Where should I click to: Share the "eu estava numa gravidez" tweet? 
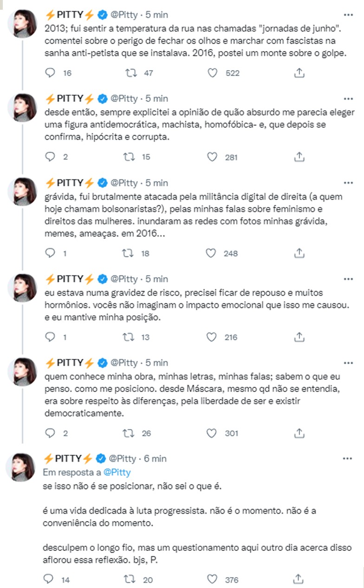(299, 338)
